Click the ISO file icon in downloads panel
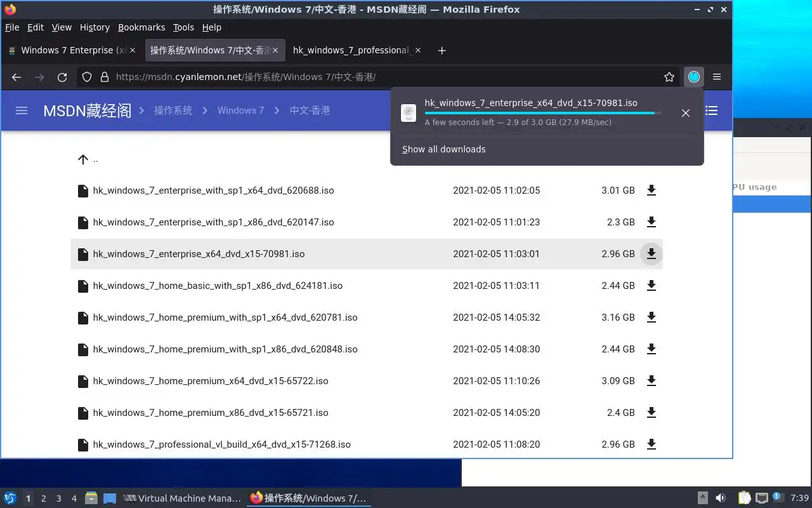This screenshot has width=812, height=508. click(x=409, y=113)
